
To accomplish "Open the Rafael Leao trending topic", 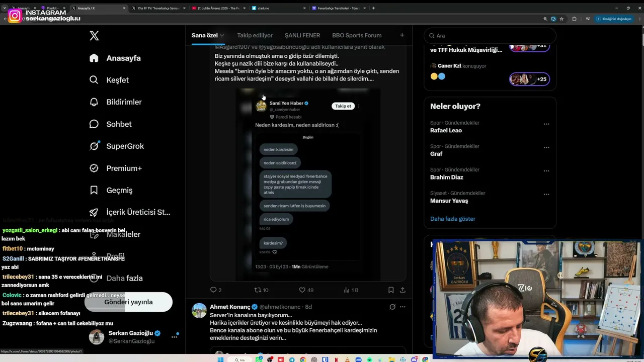I will (446, 130).
